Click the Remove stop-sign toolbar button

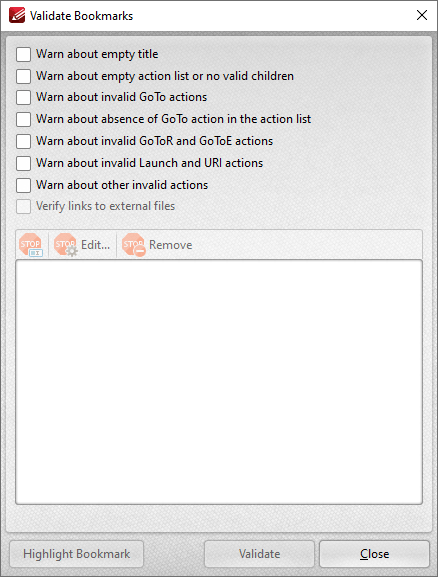[158, 245]
